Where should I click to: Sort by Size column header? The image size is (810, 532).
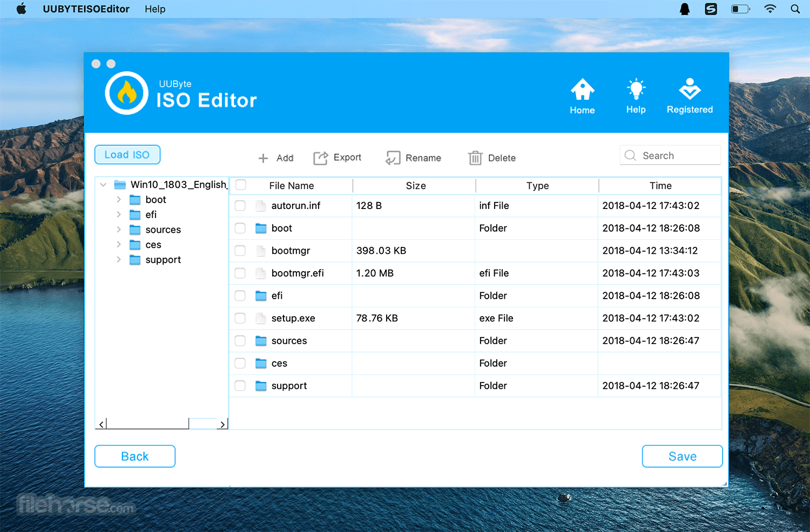pyautogui.click(x=415, y=186)
